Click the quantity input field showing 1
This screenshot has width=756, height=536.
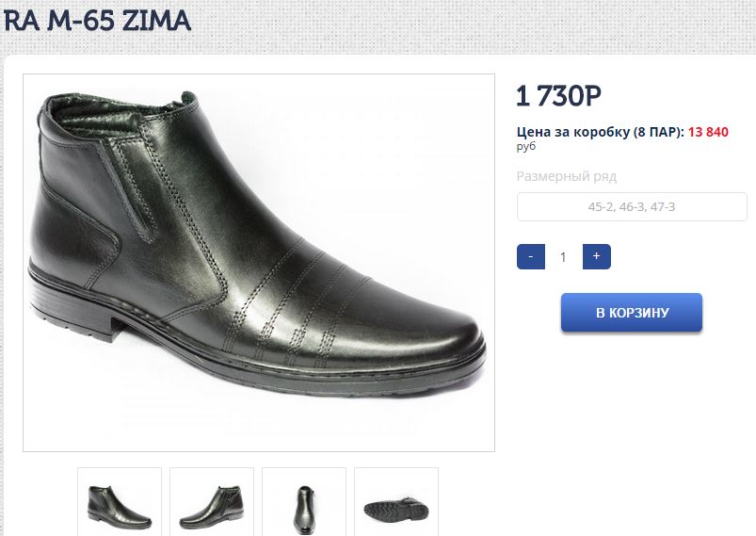563,256
